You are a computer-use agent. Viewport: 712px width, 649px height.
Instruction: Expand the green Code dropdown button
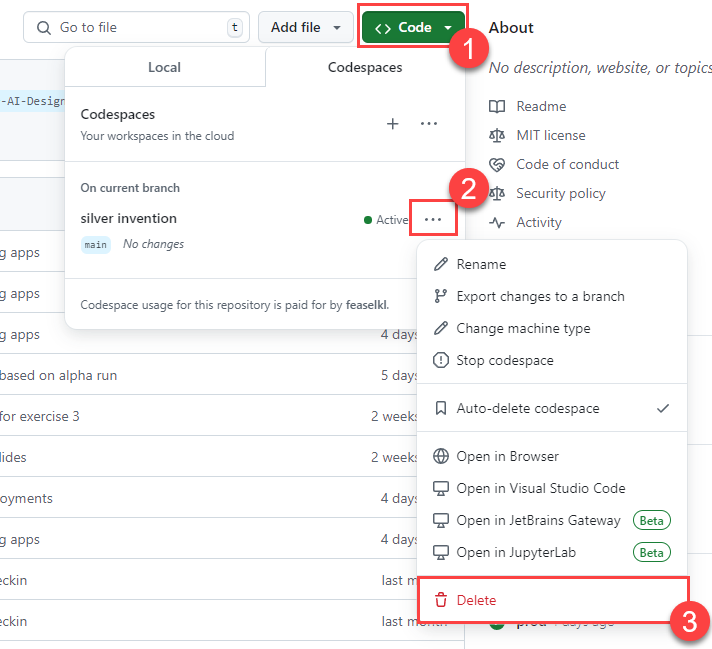point(414,28)
